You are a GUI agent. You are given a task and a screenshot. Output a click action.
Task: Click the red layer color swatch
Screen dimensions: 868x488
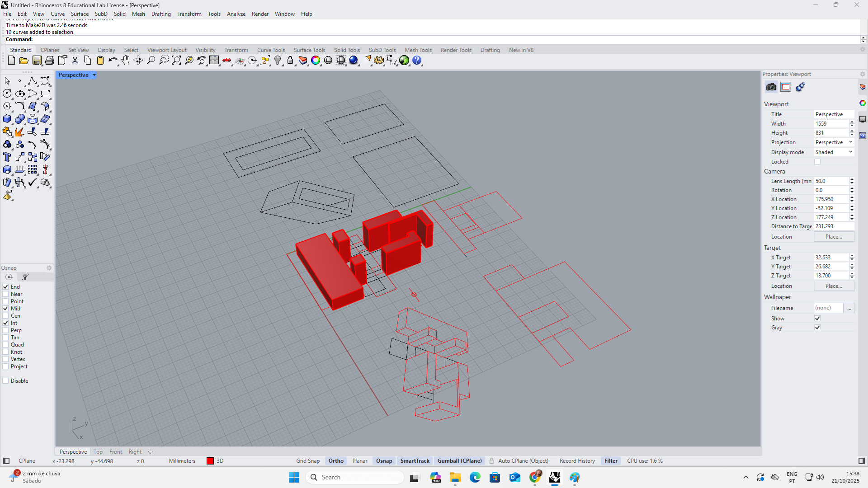tap(210, 461)
